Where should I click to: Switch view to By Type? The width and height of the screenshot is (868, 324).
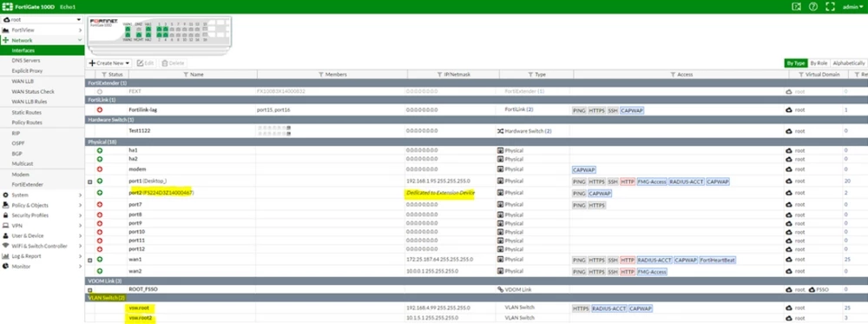(x=796, y=63)
